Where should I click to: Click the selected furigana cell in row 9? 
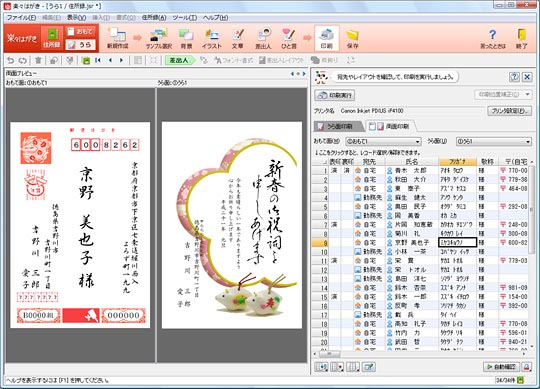click(457, 242)
